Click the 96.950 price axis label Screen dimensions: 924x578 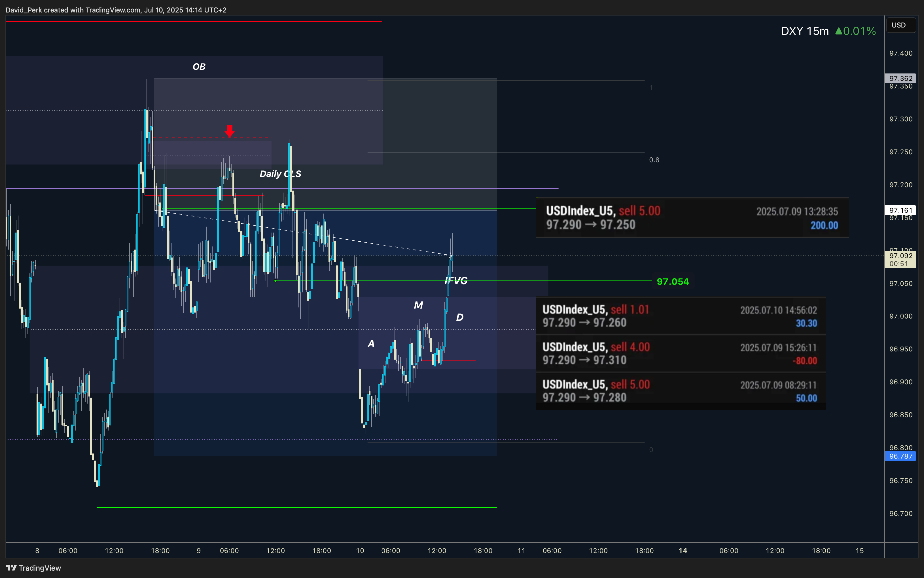(901, 349)
